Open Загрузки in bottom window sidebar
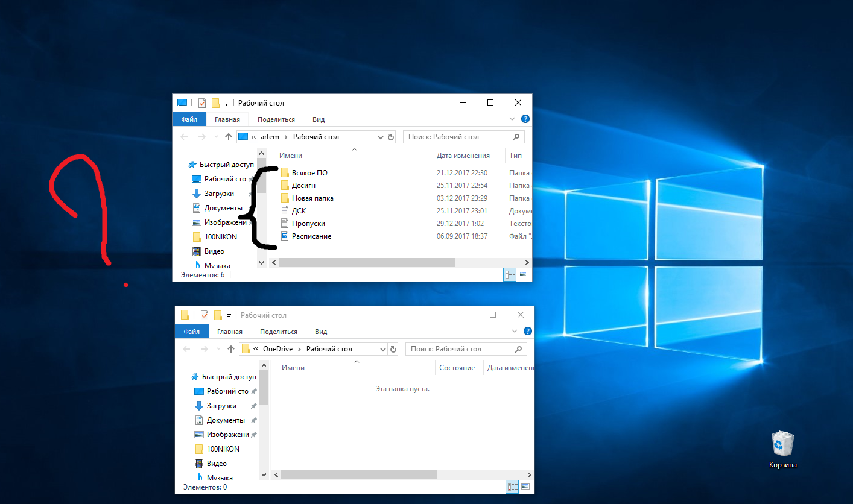The image size is (853, 504). [x=217, y=406]
